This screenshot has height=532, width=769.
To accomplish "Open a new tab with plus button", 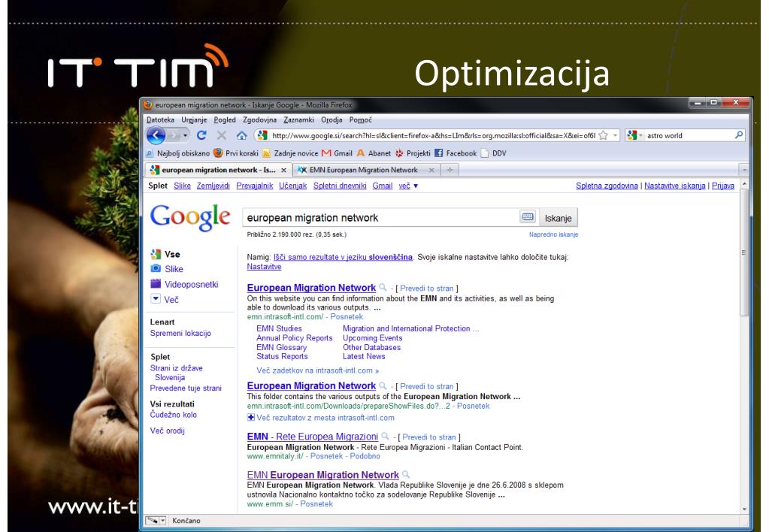I will click(x=450, y=170).
